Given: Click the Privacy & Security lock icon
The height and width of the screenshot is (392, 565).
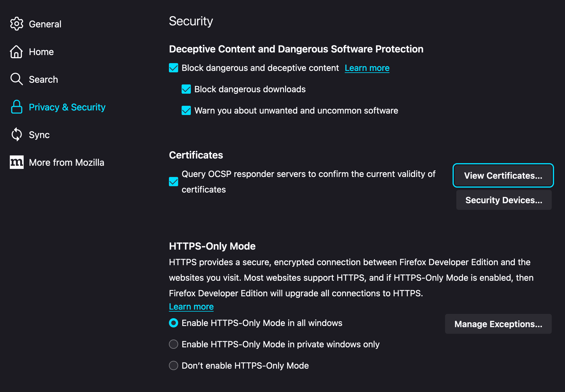Looking at the screenshot, I should pos(16,107).
